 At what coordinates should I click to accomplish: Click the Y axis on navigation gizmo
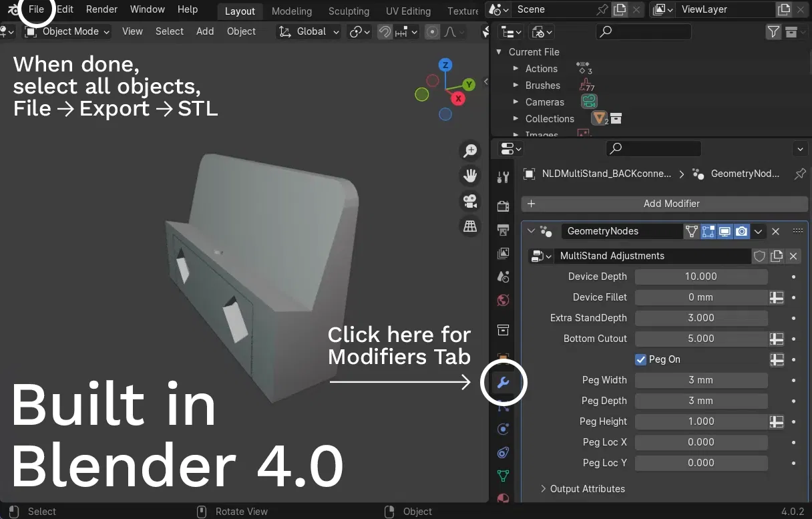[x=469, y=84]
